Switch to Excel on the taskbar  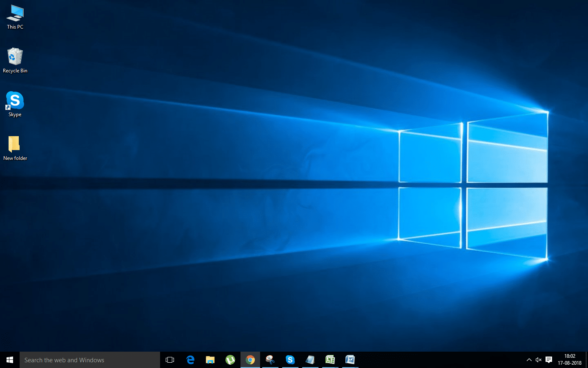pos(330,360)
